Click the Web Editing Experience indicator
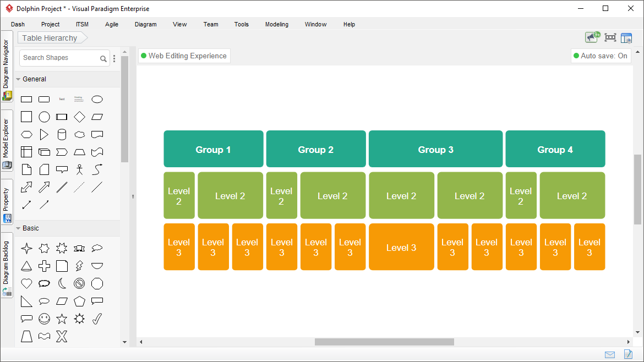 click(x=184, y=56)
